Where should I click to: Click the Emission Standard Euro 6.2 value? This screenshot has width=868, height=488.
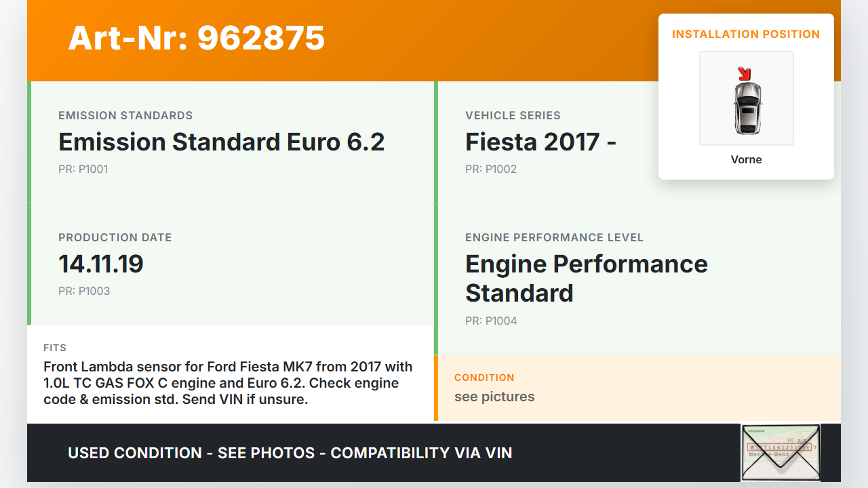(221, 142)
